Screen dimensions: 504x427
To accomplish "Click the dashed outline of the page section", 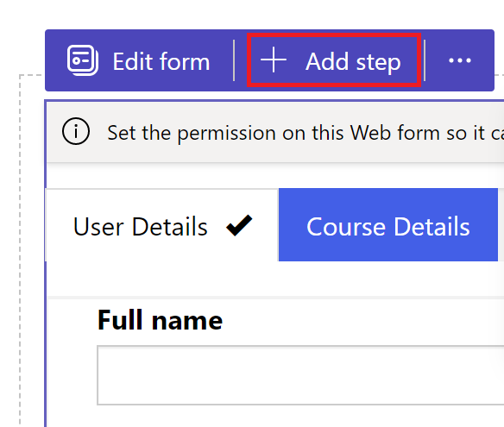I will [20, 251].
